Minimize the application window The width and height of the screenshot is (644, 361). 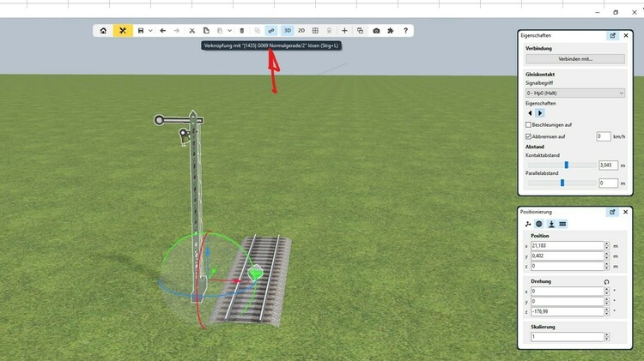pyautogui.click(x=598, y=12)
